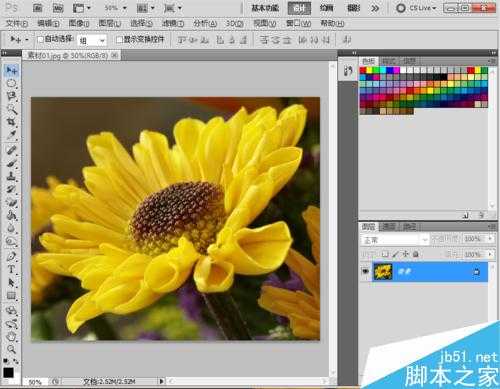Select the Pen tool
This screenshot has height=389, width=500.
click(12, 256)
